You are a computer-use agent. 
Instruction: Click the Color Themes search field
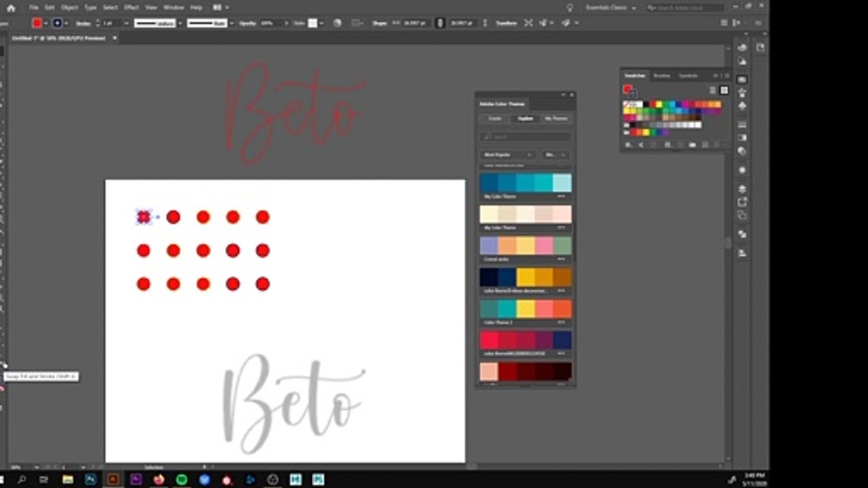[526, 137]
